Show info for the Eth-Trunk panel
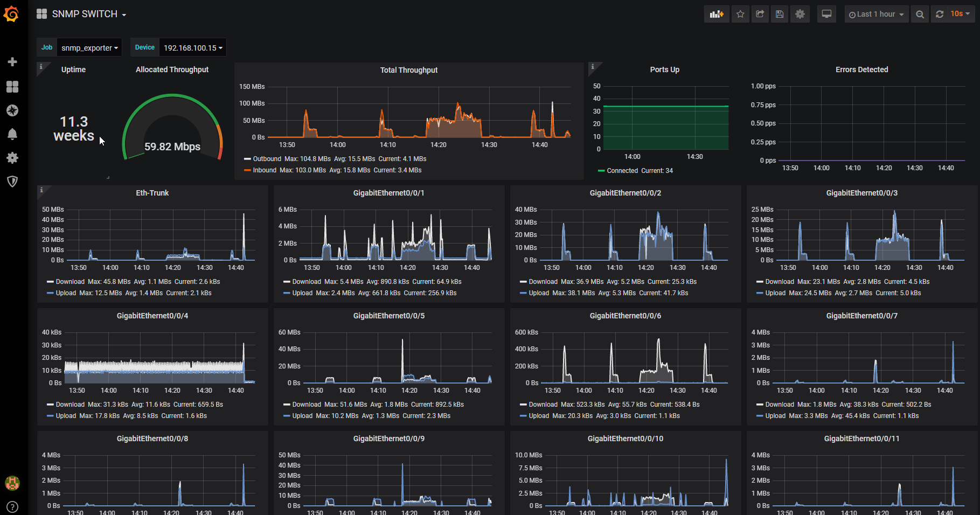Viewport: 980px width, 515px height. click(41, 190)
